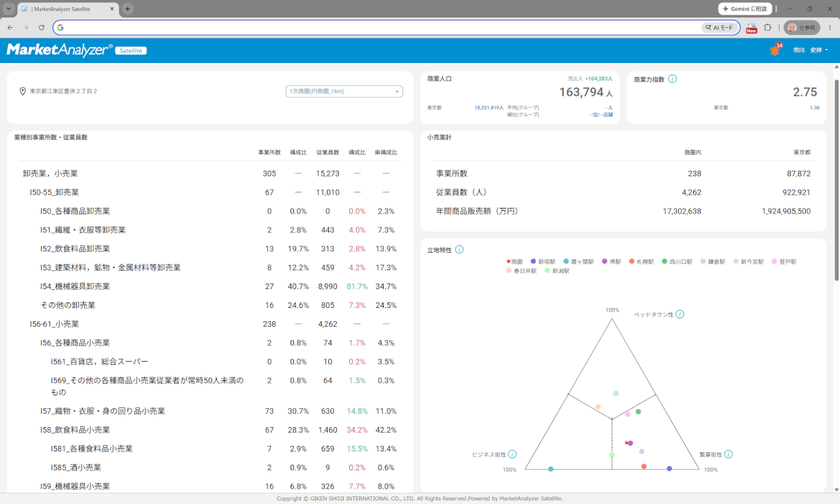Click the location pin icon by the address

pyautogui.click(x=22, y=92)
